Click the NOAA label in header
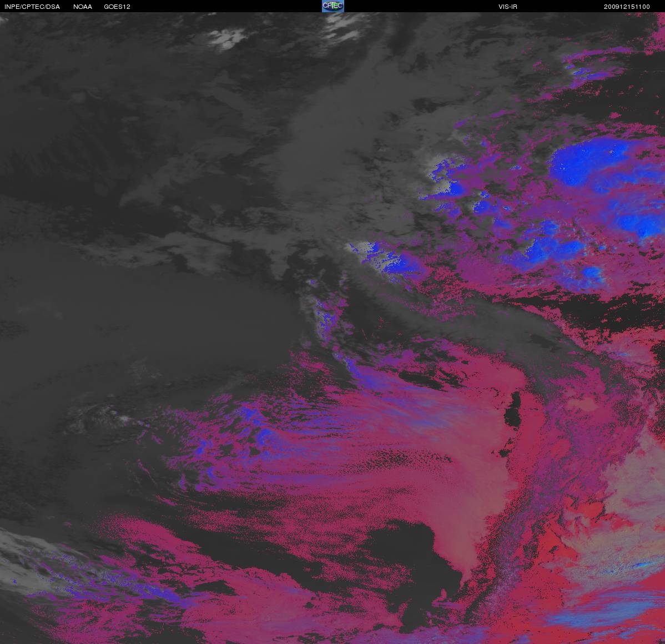The height and width of the screenshot is (644, 665). [83, 7]
